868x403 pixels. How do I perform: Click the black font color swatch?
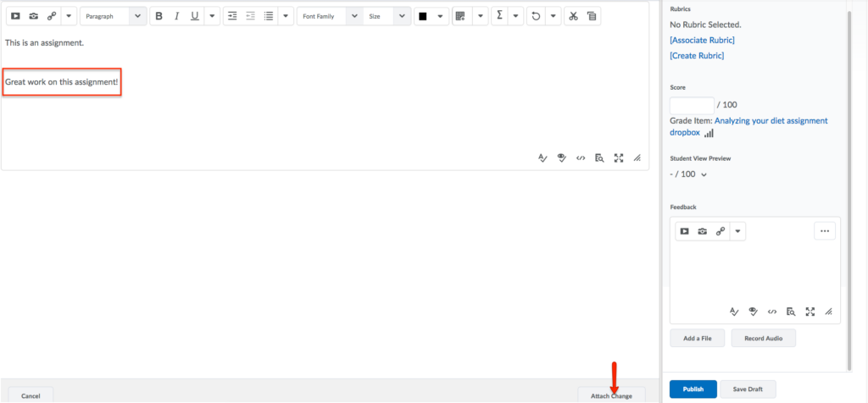click(422, 16)
